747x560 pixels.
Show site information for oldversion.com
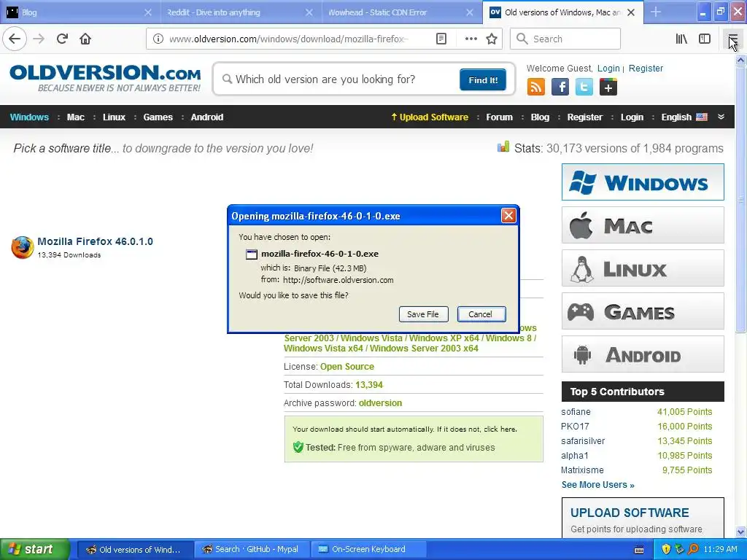(158, 39)
